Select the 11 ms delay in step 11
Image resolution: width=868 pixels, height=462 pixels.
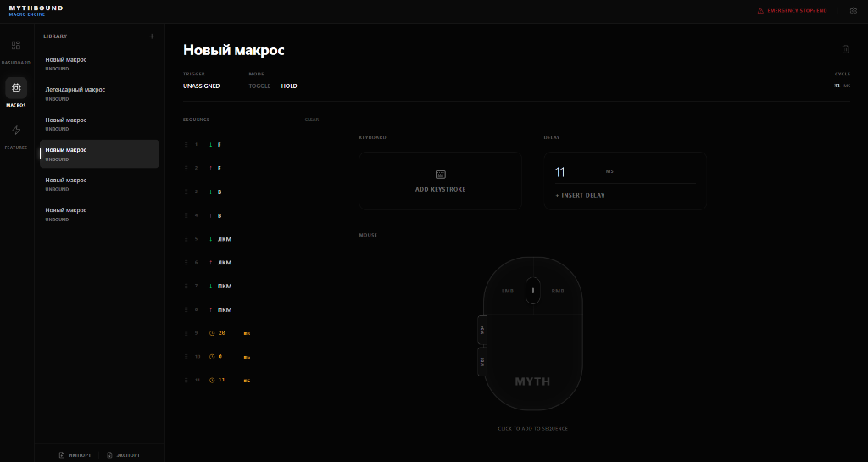tap(221, 380)
